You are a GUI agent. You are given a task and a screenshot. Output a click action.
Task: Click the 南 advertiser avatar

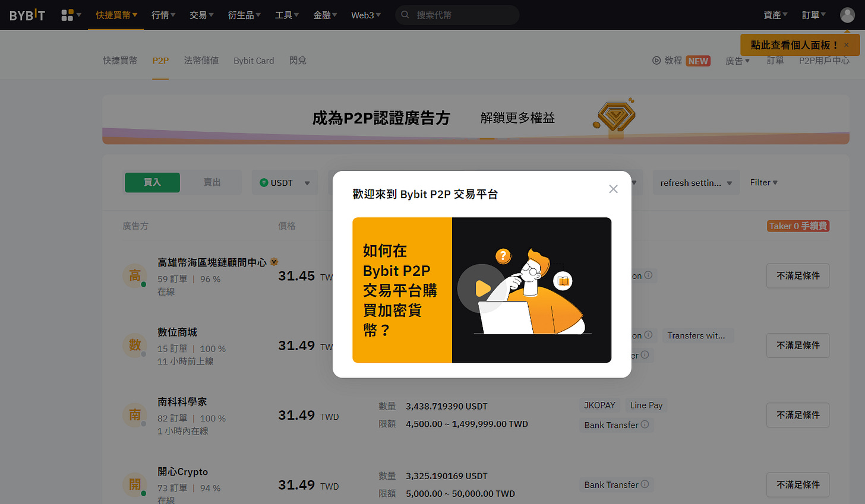[135, 415]
